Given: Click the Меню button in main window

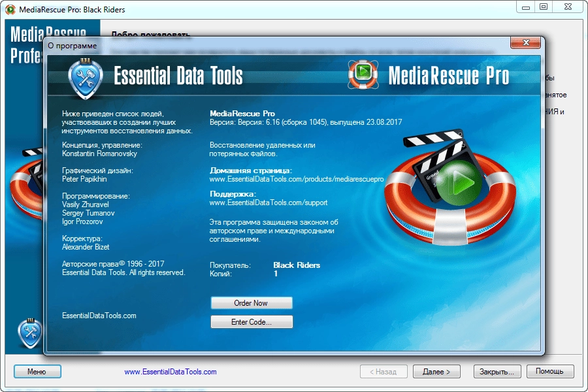Looking at the screenshot, I should pos(37,371).
